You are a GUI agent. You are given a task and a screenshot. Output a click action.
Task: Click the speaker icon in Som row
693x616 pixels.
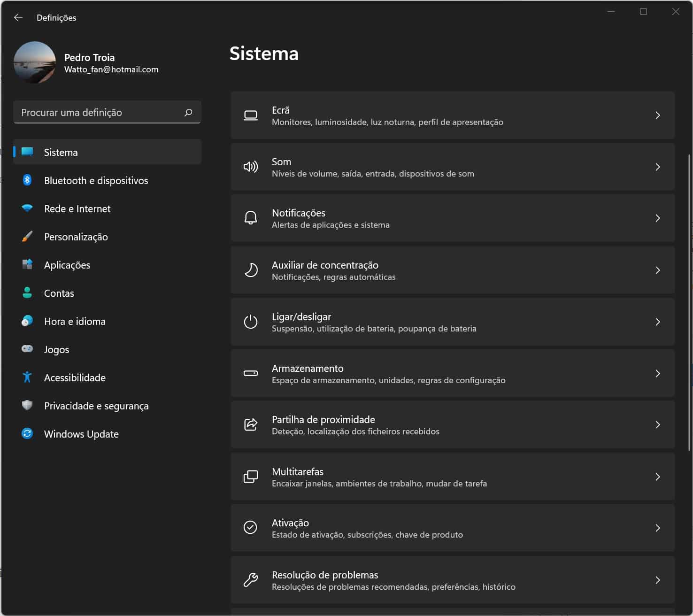pos(251,167)
